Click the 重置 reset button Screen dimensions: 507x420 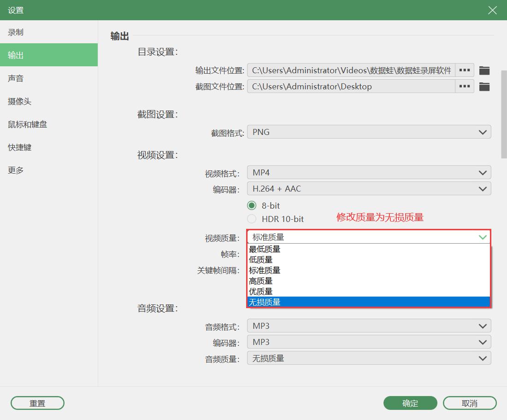[37, 403]
